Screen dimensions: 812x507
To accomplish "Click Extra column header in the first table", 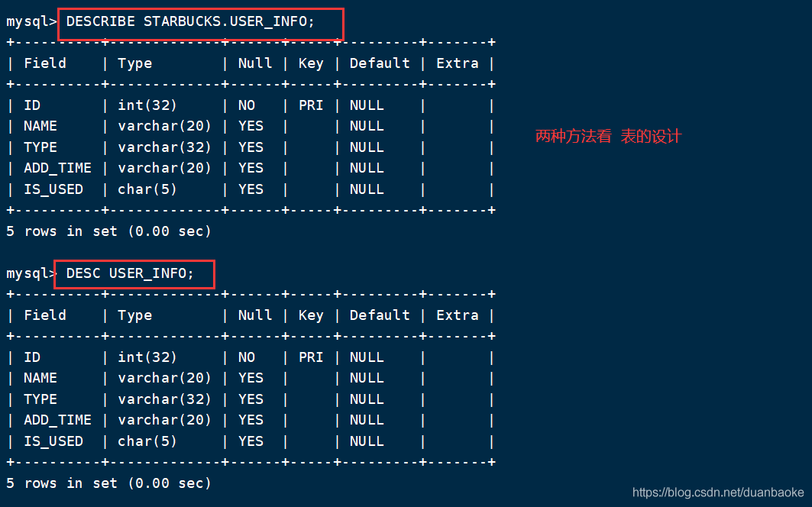I will 457,63.
